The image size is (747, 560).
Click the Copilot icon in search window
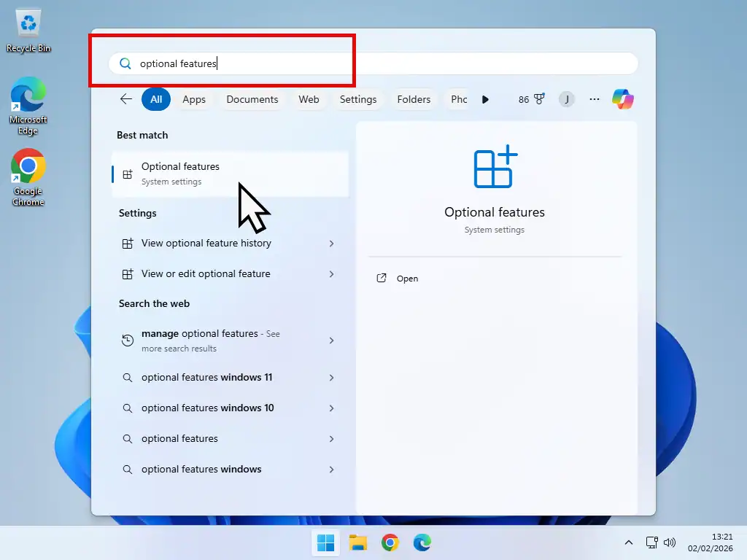pos(622,99)
